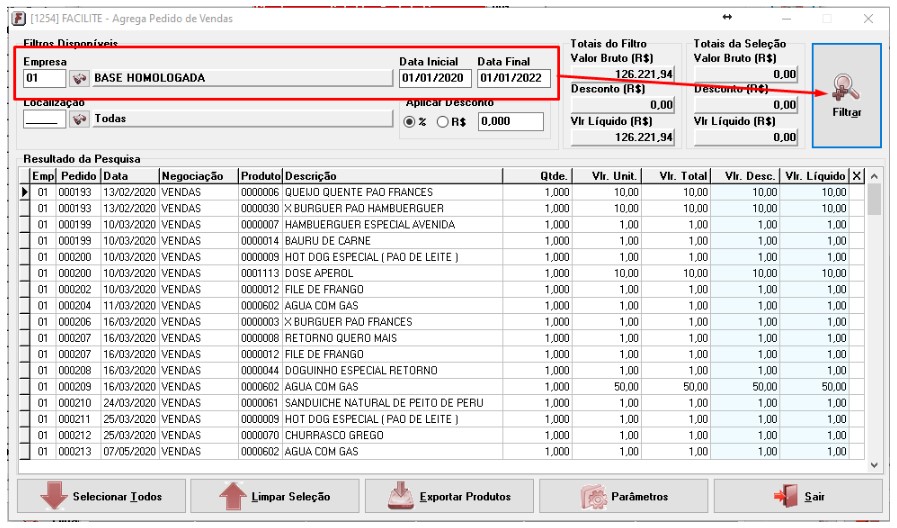The width and height of the screenshot is (897, 528).
Task: Click the Pedido column header
Action: click(x=78, y=176)
